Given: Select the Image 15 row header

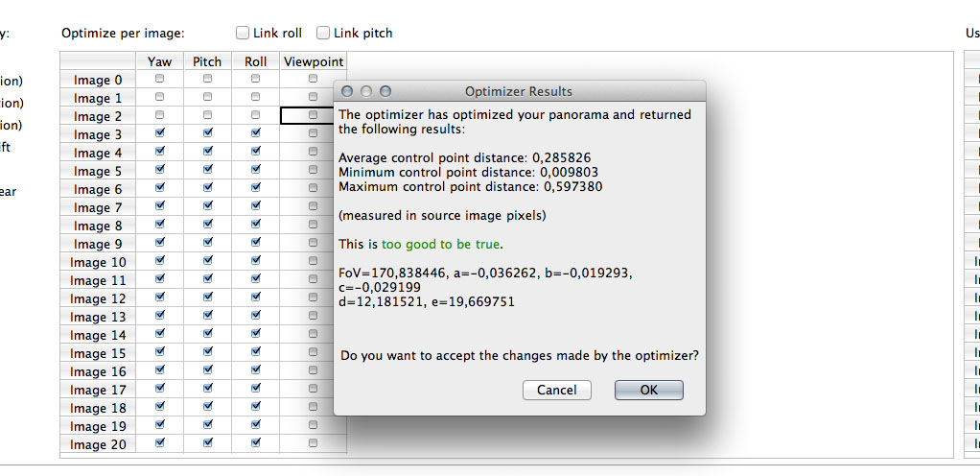Looking at the screenshot, I should [x=98, y=353].
